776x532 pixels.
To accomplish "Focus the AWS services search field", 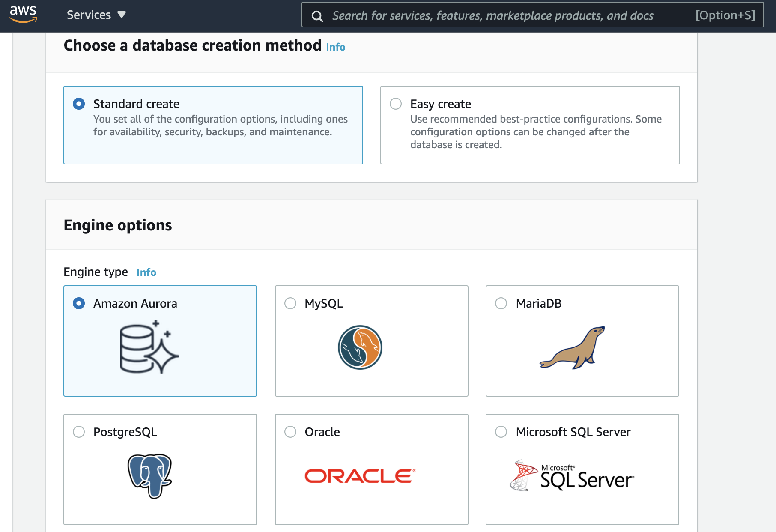I will [x=532, y=15].
